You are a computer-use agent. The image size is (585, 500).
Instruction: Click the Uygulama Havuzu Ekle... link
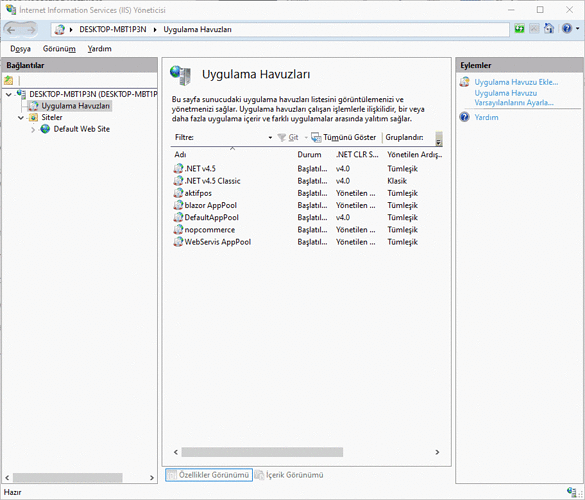pos(516,82)
